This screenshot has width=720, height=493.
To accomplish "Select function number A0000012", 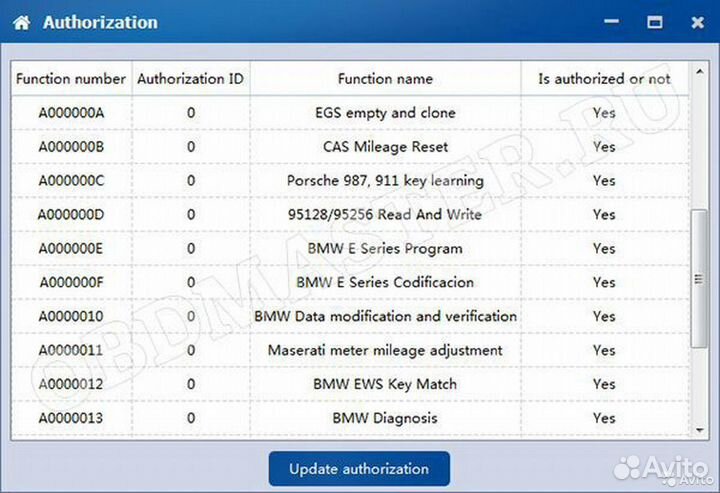I will [71, 384].
